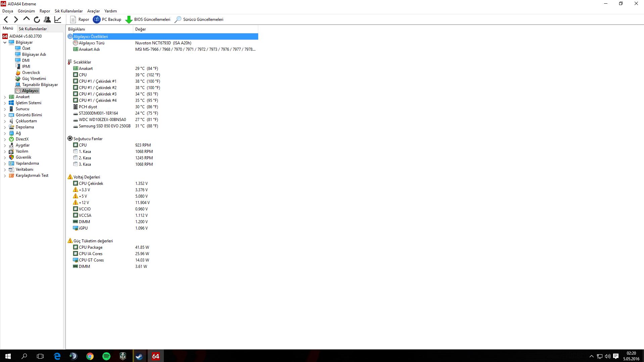The width and height of the screenshot is (644, 362).
Task: Select the Aygıtlar tree item
Action: pos(22,145)
